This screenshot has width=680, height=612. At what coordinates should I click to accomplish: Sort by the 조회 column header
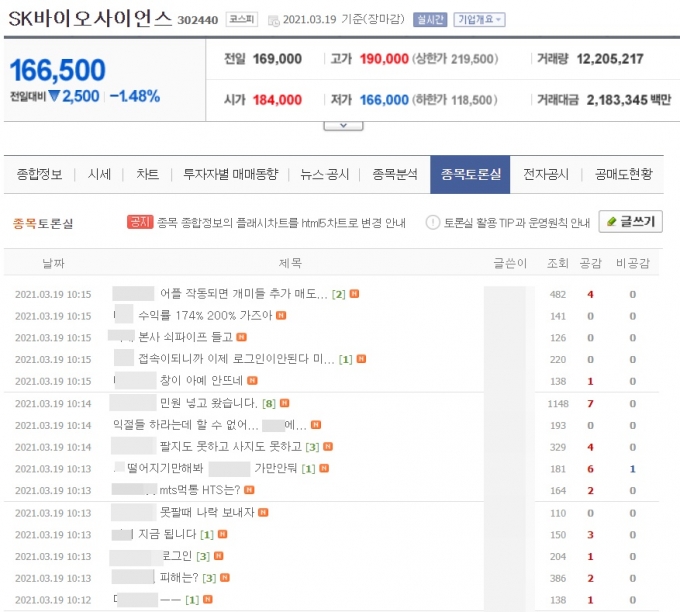[557, 263]
